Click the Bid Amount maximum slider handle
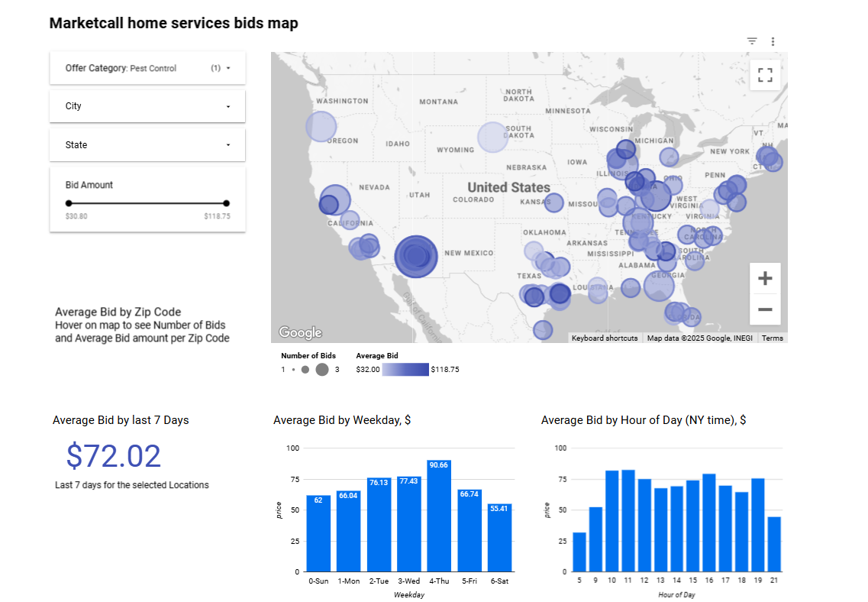 click(226, 203)
